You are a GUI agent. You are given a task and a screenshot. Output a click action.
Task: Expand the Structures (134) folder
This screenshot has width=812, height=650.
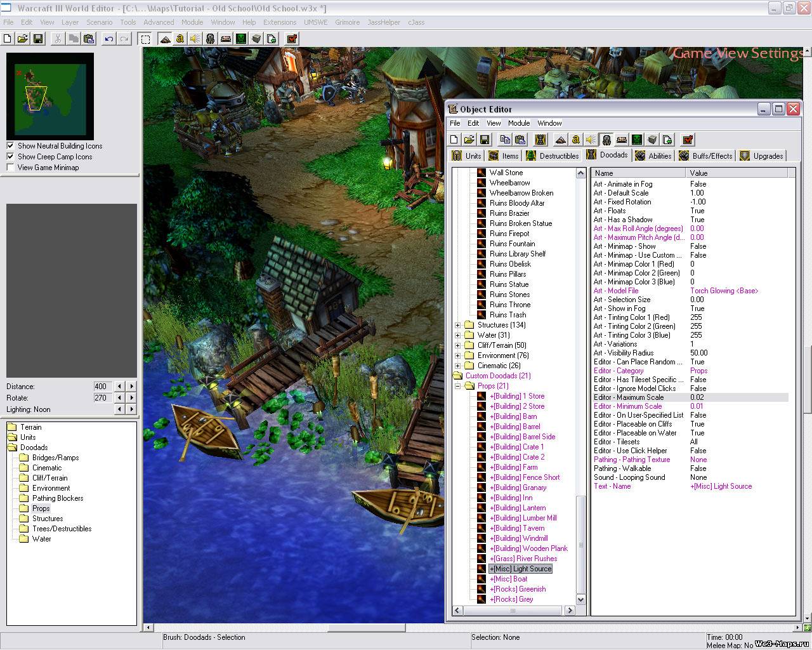(457, 325)
